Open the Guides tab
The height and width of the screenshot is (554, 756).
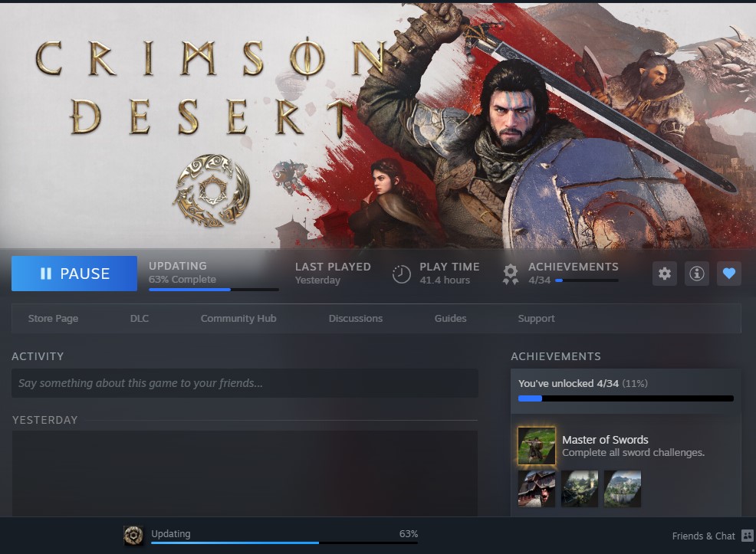[x=450, y=319]
